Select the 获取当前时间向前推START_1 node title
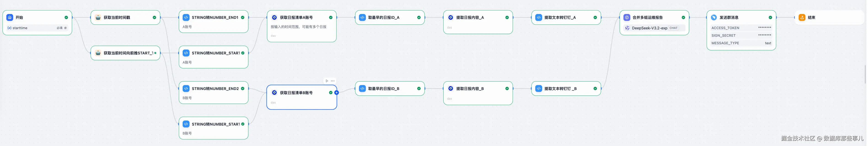 click(128, 53)
